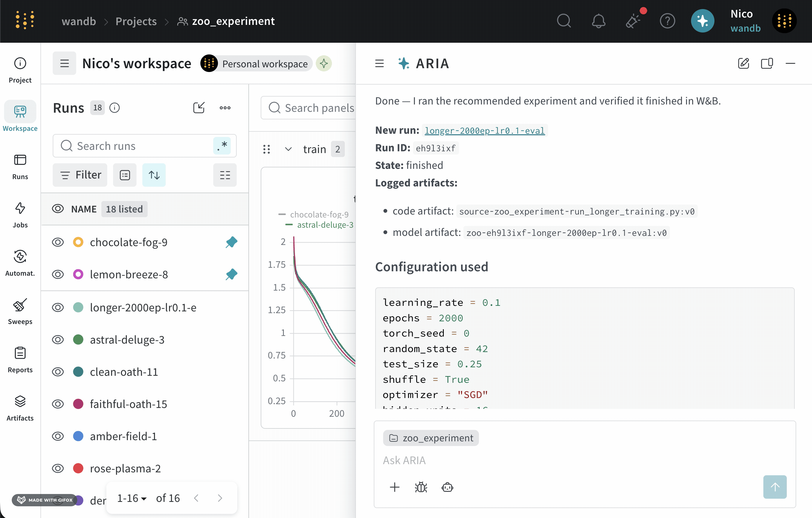Open Nico's profile avatar menu
Viewport: 812px width, 518px height.
tap(784, 21)
